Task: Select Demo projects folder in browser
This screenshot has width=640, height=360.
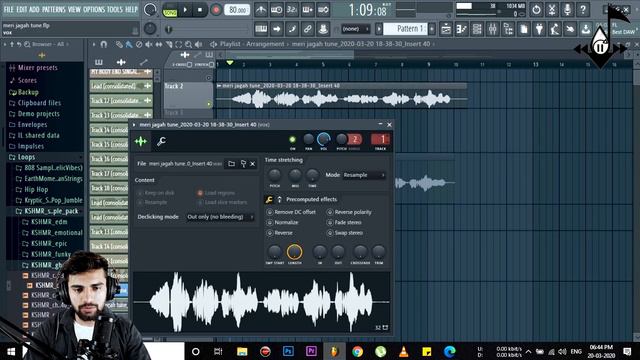Action: click(38, 114)
